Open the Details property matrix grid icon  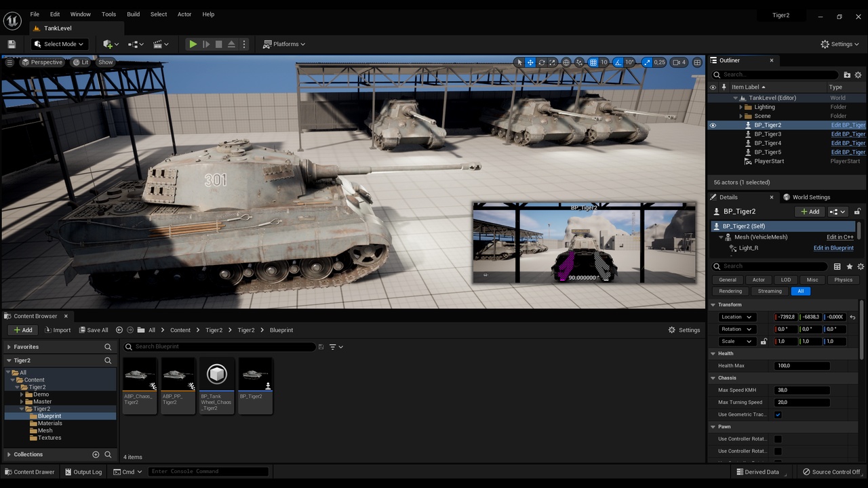[x=837, y=266]
